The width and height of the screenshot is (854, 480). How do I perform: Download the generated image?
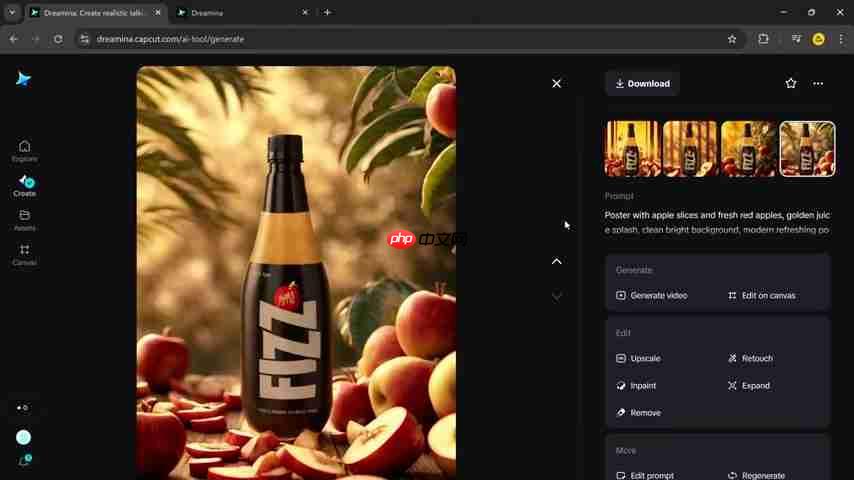point(643,84)
